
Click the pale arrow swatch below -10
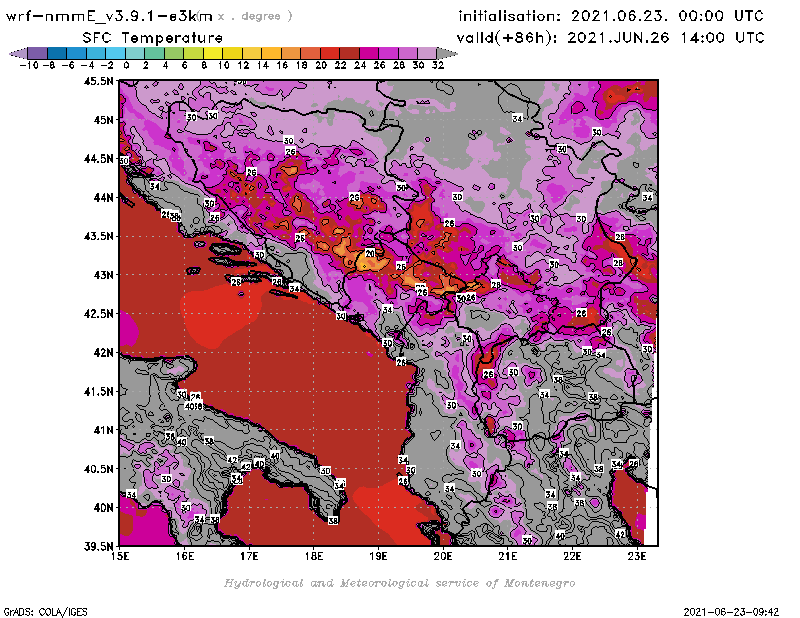click(19, 53)
